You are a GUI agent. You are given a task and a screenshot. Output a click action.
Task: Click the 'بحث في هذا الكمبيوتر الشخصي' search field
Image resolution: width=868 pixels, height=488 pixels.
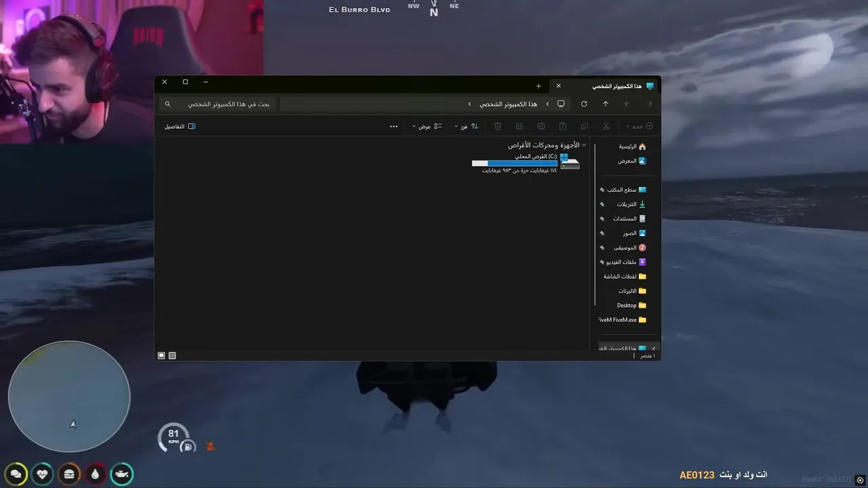point(219,104)
